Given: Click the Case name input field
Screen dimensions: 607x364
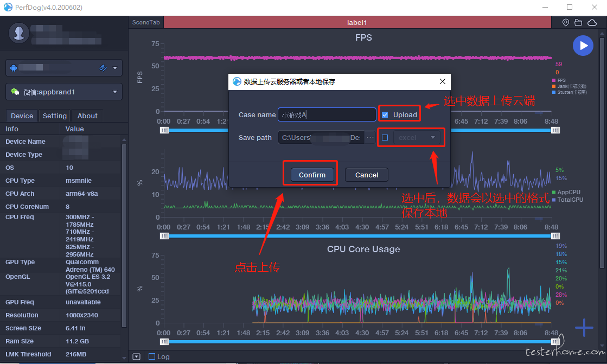Looking at the screenshot, I should [x=327, y=114].
